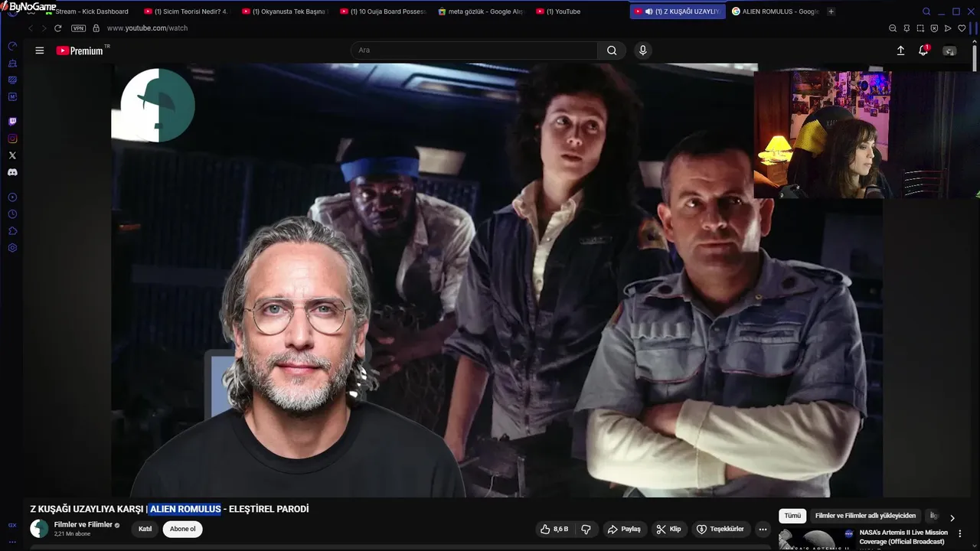Click the Teşekkürler button
980x551 pixels.
tap(720, 529)
